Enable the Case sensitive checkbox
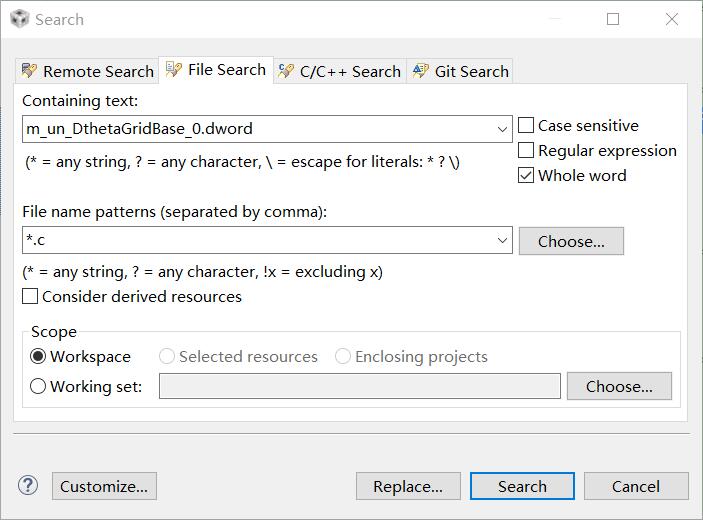 coord(526,126)
